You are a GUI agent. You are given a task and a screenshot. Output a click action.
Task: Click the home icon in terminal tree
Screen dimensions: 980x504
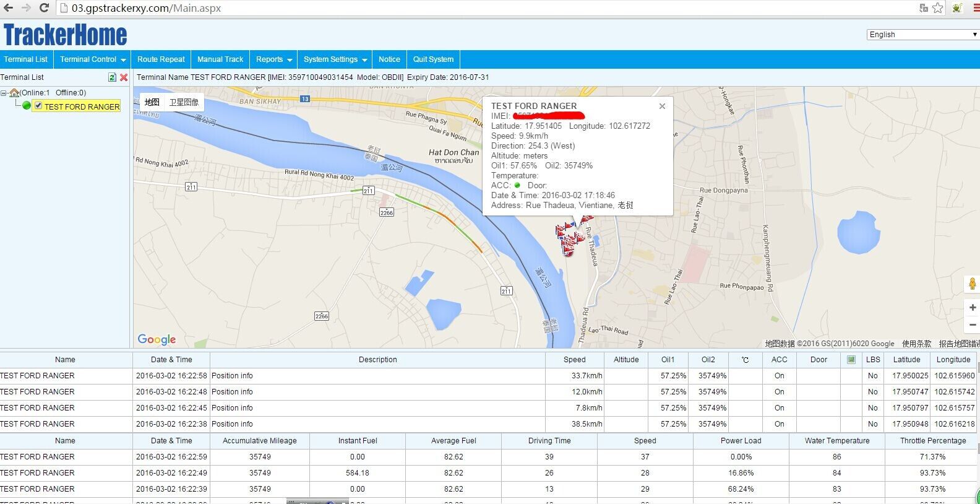(x=14, y=93)
